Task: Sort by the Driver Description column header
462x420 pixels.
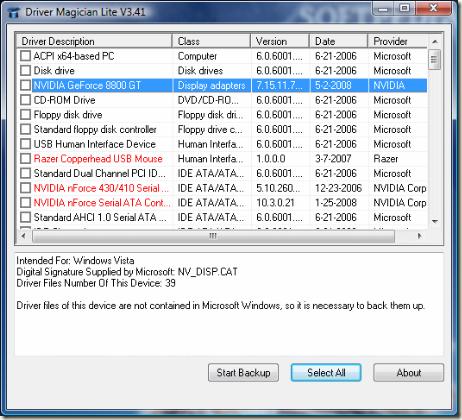Action: 94,41
